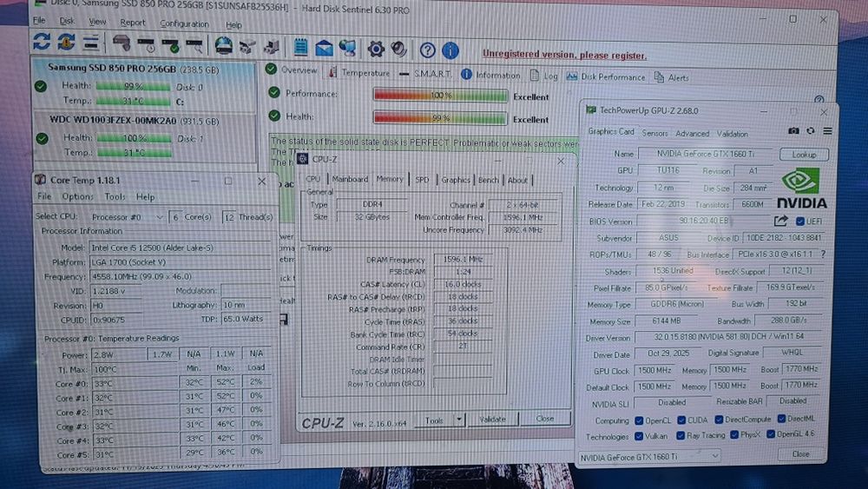Image resolution: width=868 pixels, height=489 pixels.
Task: Toggle the Ray Tracing checkbox
Action: (x=681, y=436)
